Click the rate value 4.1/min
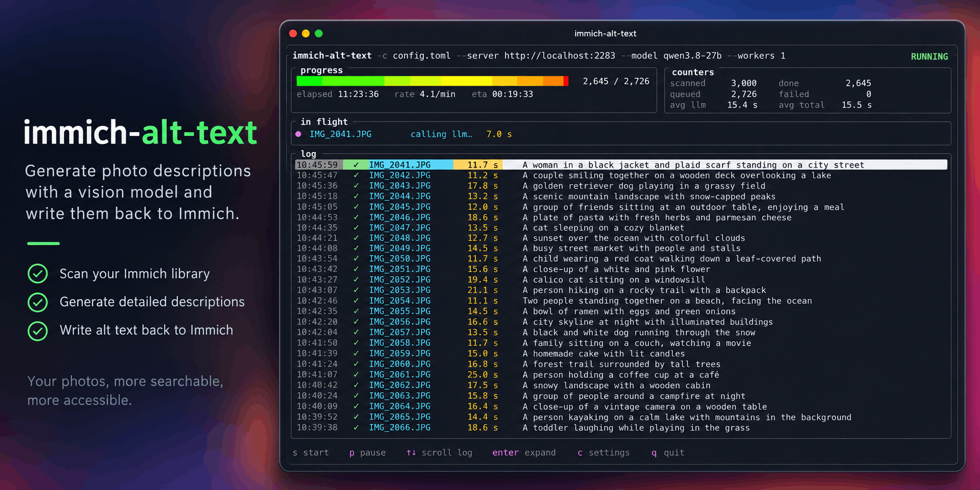 [x=438, y=94]
